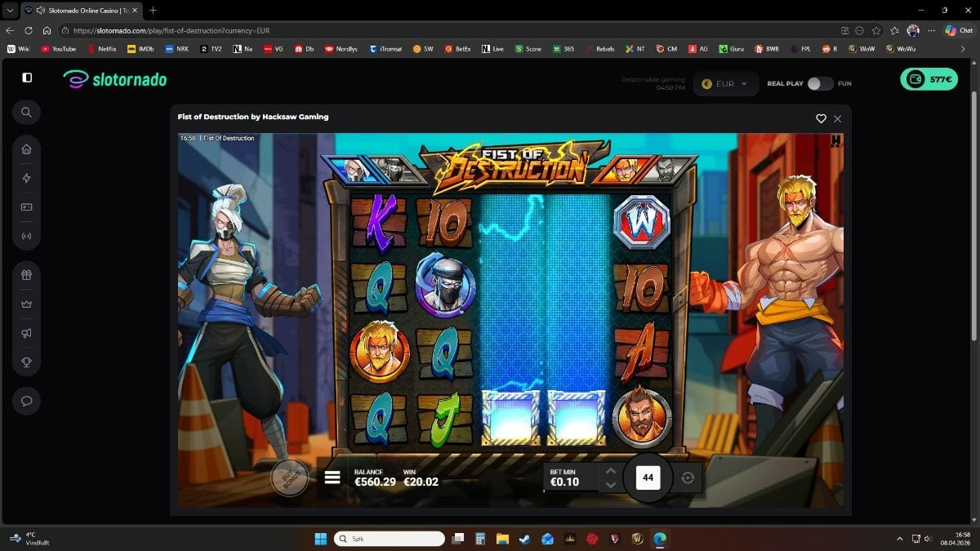
Task: Toggle the autoplay button beside spin
Action: pyautogui.click(x=688, y=478)
